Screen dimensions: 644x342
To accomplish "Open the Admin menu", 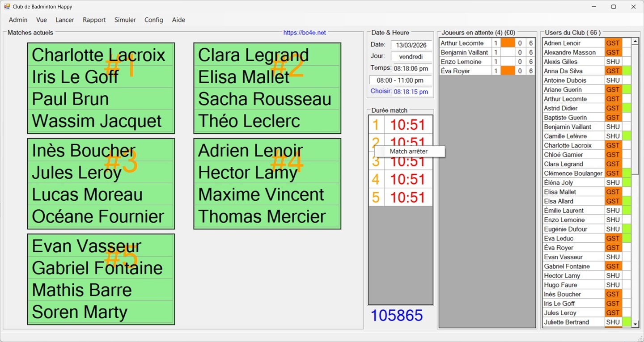I will coord(18,20).
